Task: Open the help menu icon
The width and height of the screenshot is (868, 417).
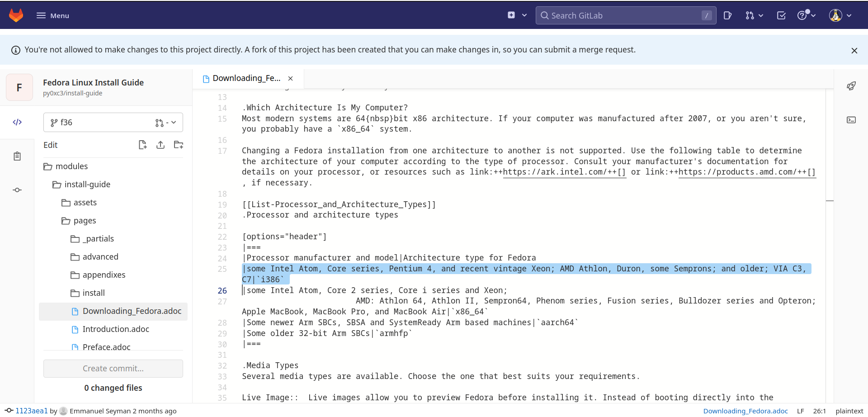Action: (807, 15)
